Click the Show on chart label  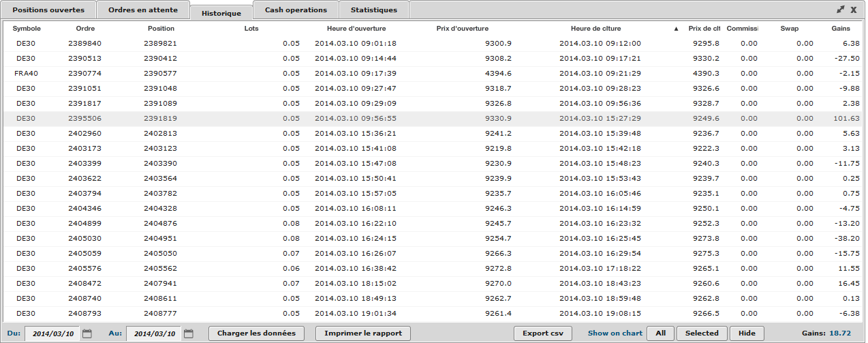point(615,333)
